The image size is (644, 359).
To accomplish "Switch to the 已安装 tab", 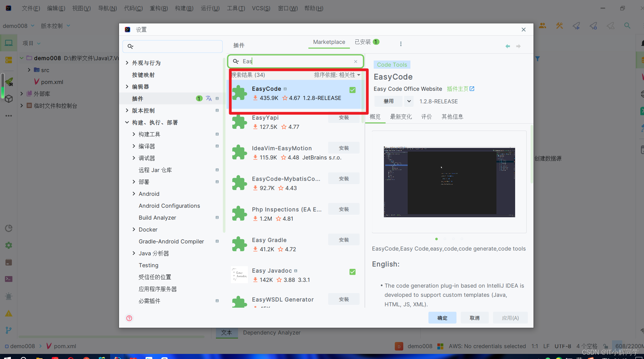I will point(367,42).
